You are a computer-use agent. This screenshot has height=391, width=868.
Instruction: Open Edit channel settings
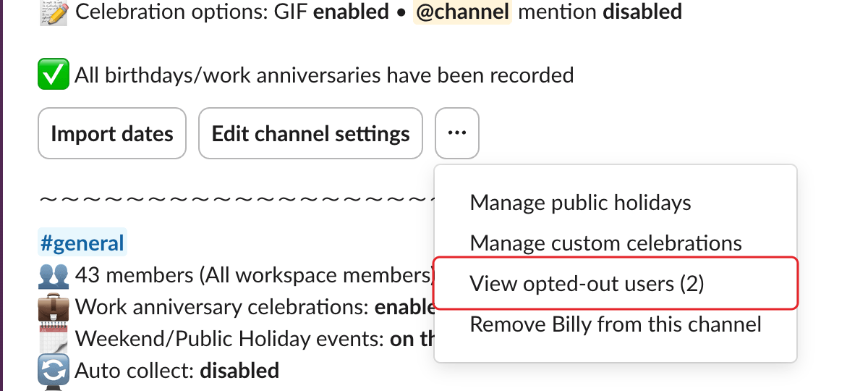tap(310, 133)
